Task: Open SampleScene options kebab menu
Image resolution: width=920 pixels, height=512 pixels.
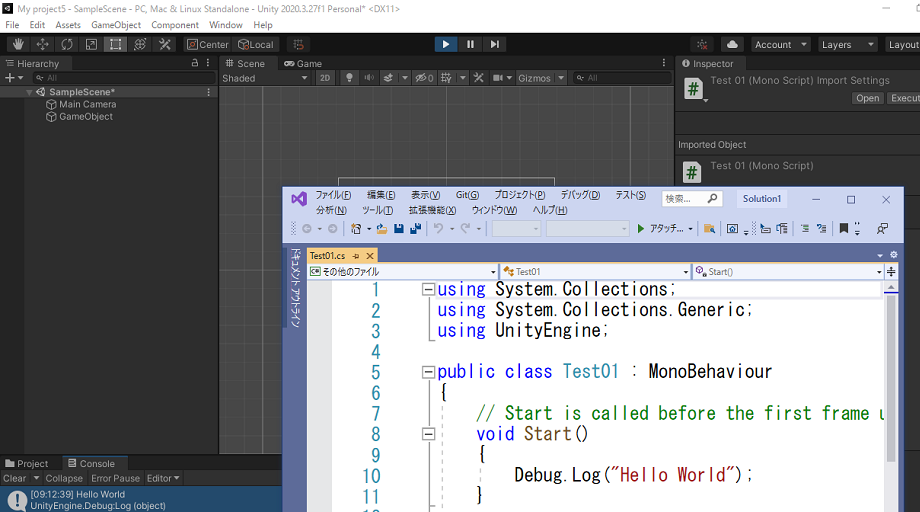Action: pyautogui.click(x=208, y=92)
